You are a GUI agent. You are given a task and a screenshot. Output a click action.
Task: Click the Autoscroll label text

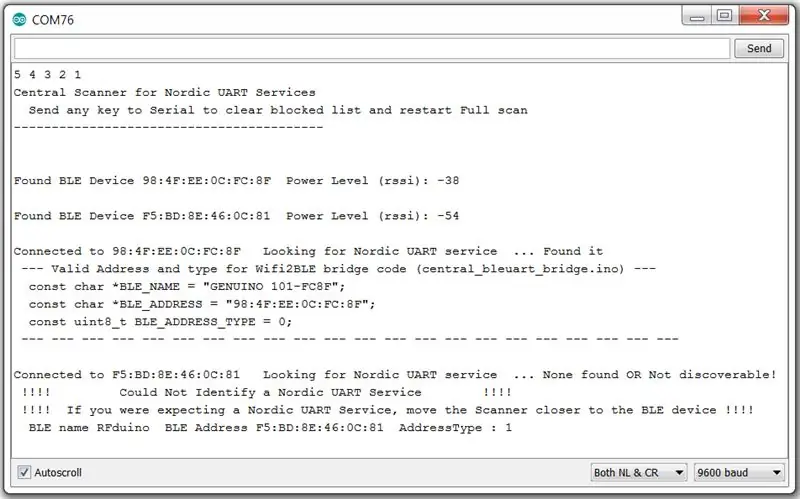pyautogui.click(x=58, y=472)
